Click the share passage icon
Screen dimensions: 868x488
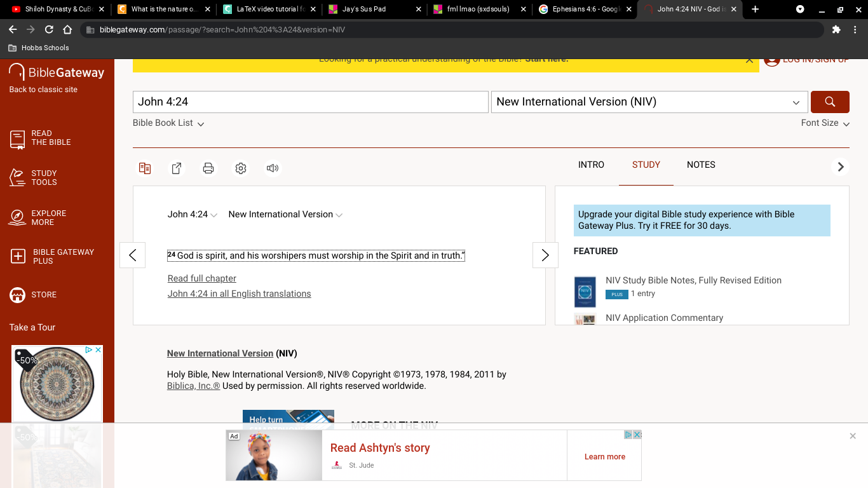[x=177, y=168]
